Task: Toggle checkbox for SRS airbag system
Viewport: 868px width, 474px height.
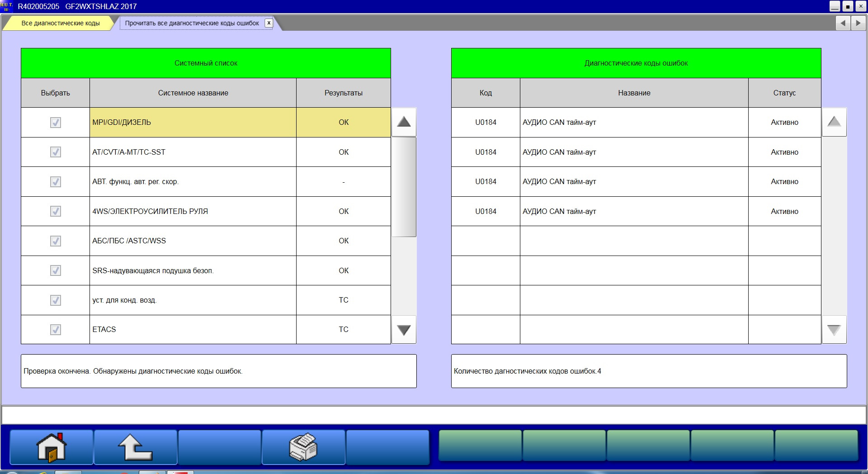Action: pos(56,270)
